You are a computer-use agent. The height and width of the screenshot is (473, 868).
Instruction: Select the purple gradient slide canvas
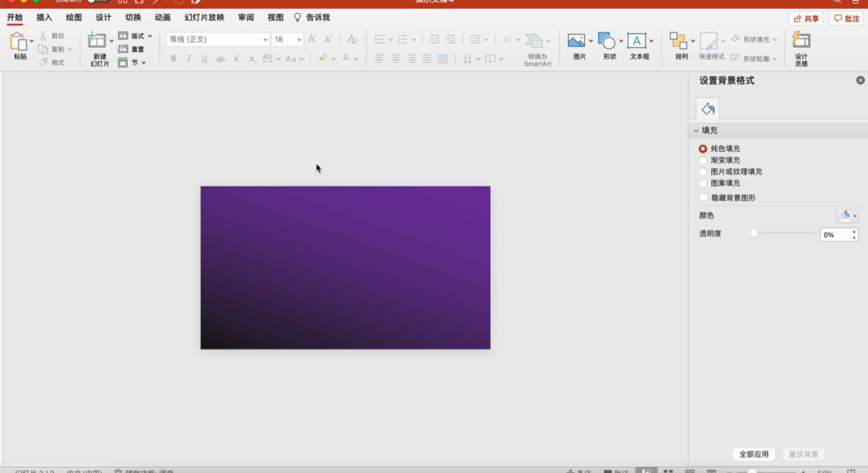pyautogui.click(x=346, y=268)
